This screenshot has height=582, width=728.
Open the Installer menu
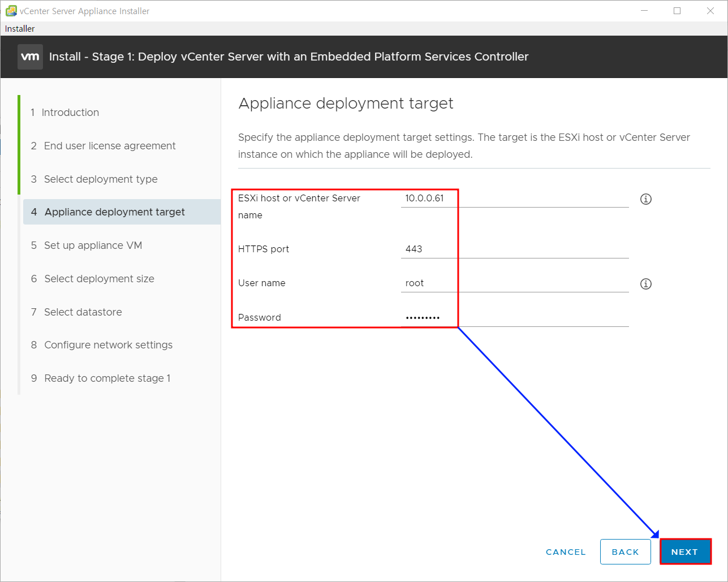pyautogui.click(x=20, y=28)
